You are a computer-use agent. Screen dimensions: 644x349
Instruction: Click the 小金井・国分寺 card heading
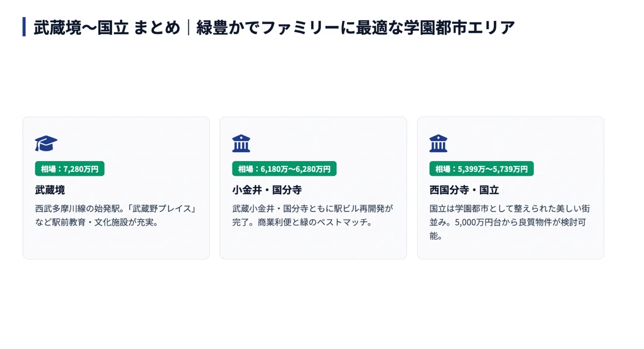coord(267,190)
